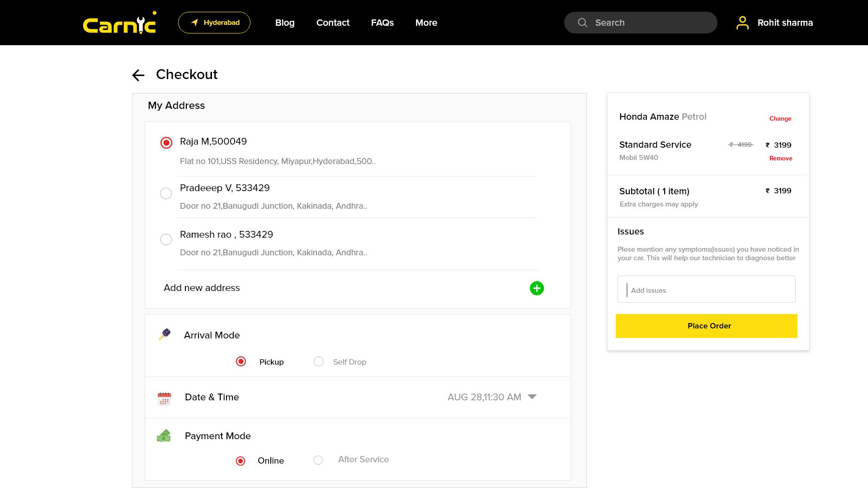This screenshot has height=488, width=868.
Task: Choose Self Drop arrival mode
Action: [319, 361]
